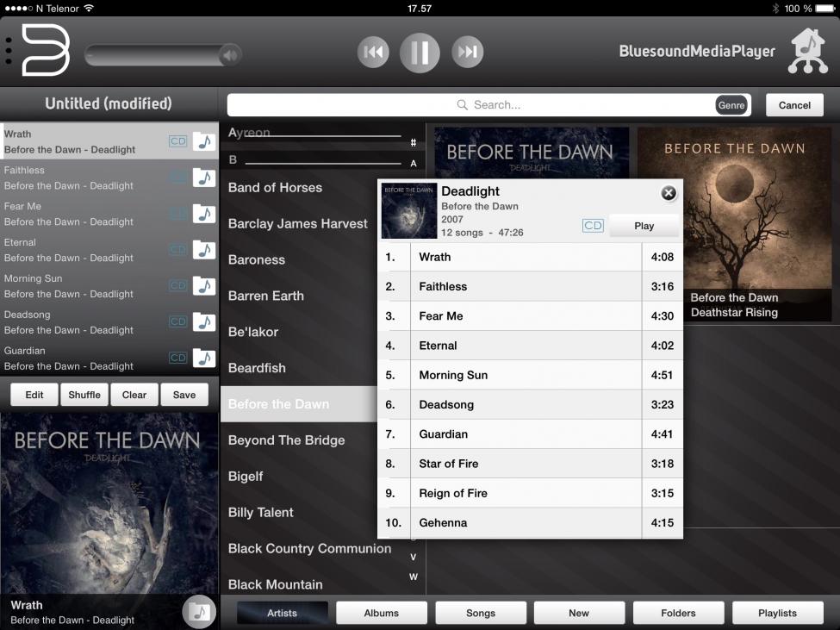Click the Search field
The height and width of the screenshot is (630, 840).
click(488, 105)
